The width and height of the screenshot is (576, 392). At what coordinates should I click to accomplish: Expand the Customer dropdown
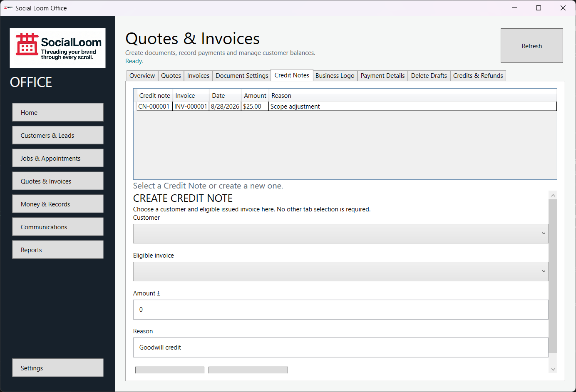(x=340, y=233)
